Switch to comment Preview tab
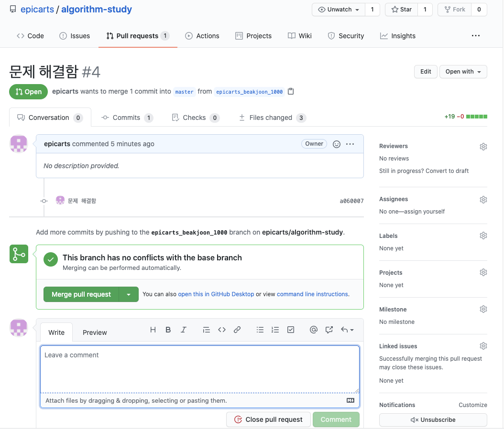Image resolution: width=504 pixels, height=429 pixels. (x=95, y=332)
